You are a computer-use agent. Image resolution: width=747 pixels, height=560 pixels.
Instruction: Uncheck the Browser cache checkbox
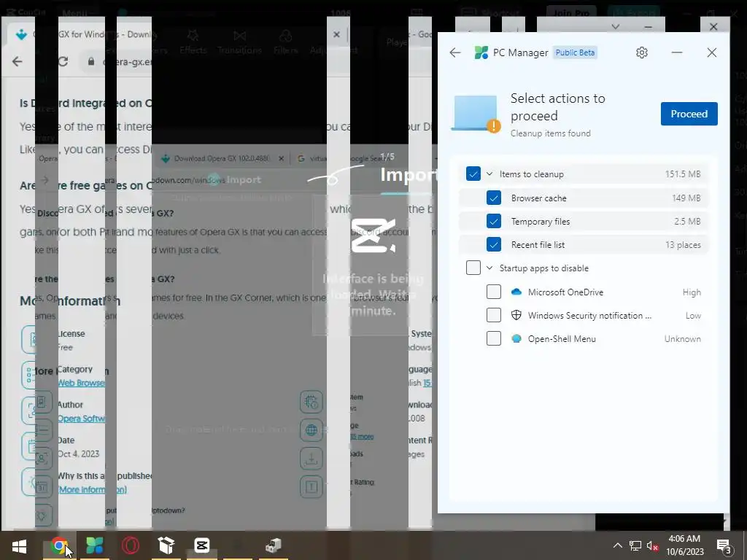(x=494, y=198)
